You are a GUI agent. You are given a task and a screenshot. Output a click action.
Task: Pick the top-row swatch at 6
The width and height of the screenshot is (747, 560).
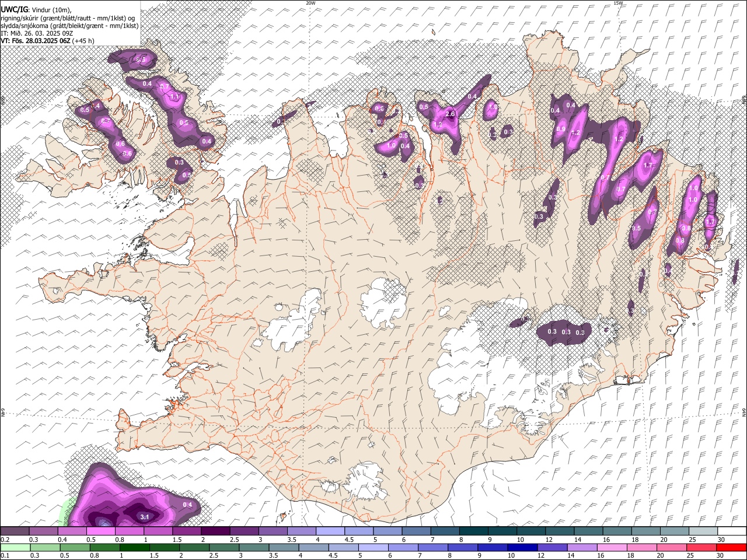coord(416,531)
